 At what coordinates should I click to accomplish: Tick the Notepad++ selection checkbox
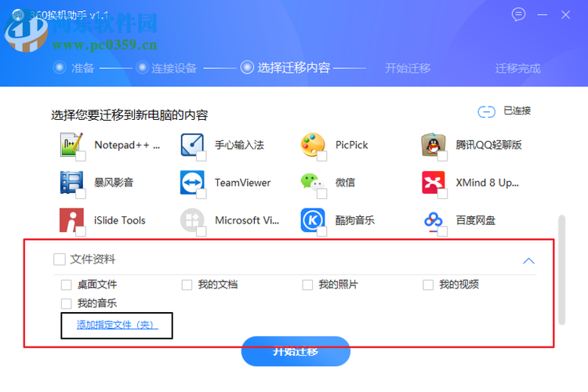(81, 156)
